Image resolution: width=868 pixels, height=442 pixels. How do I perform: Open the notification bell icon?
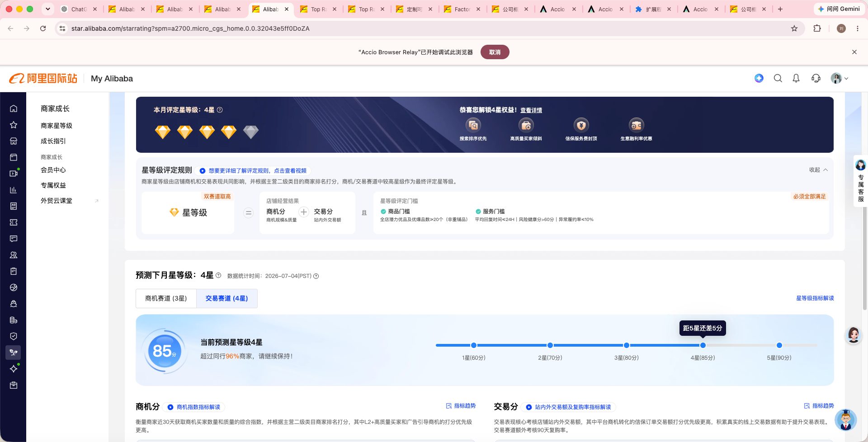[796, 78]
